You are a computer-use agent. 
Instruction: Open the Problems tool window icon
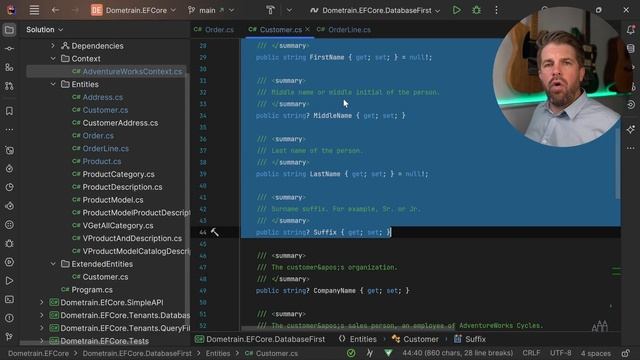[9, 318]
